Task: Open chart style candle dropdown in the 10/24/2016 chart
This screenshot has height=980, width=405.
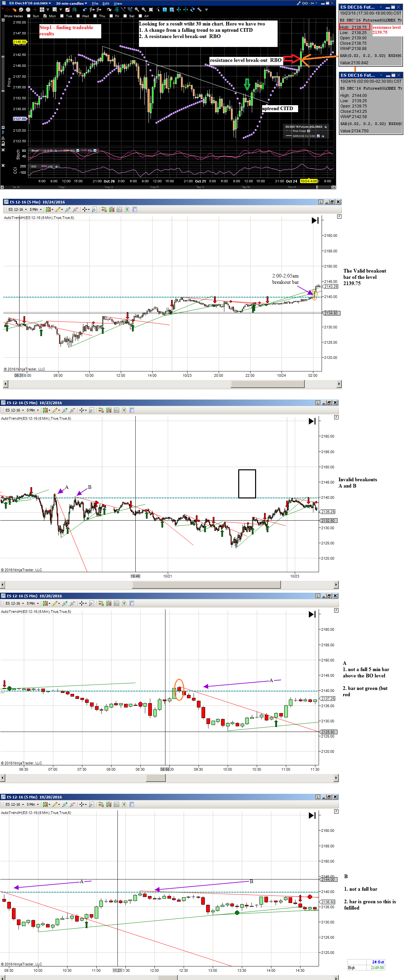Action: point(50,209)
